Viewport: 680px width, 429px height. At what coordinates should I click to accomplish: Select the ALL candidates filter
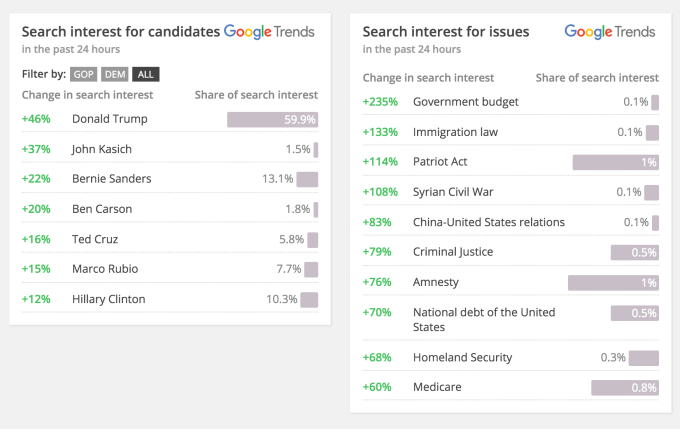pyautogui.click(x=145, y=74)
